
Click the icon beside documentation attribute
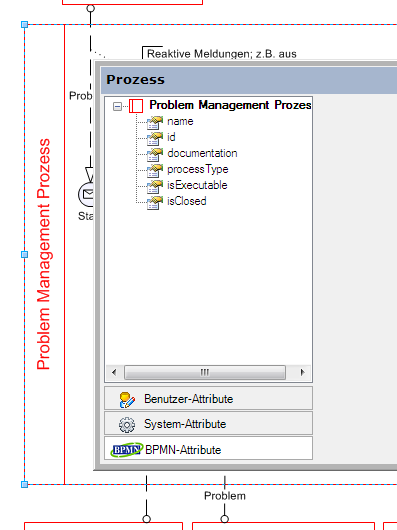(155, 155)
